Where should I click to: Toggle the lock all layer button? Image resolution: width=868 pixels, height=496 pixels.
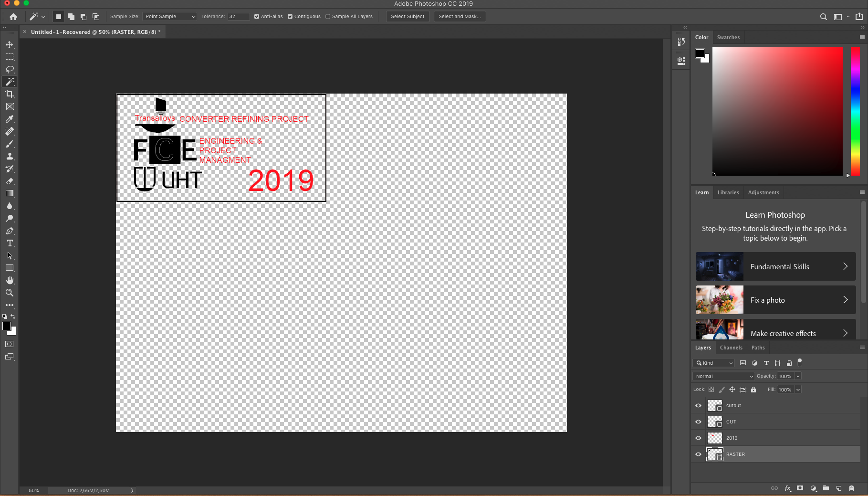(x=753, y=390)
